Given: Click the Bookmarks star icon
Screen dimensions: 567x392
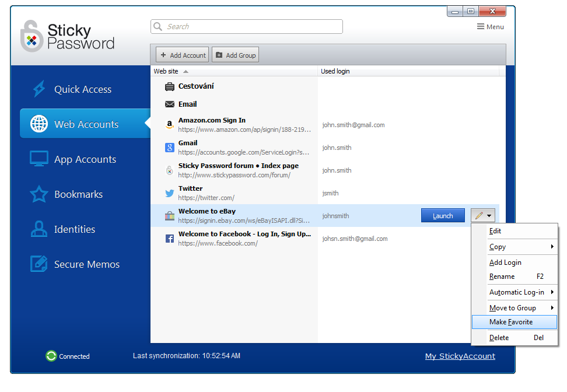Looking at the screenshot, I should coord(39,194).
